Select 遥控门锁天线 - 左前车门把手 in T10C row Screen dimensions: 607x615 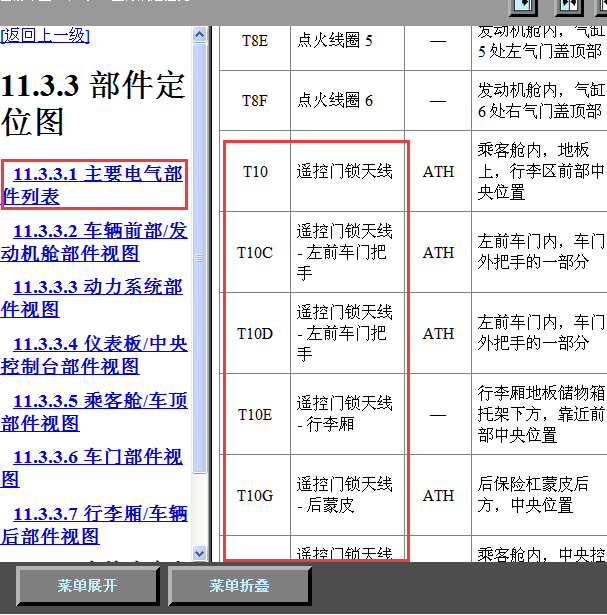(x=347, y=252)
